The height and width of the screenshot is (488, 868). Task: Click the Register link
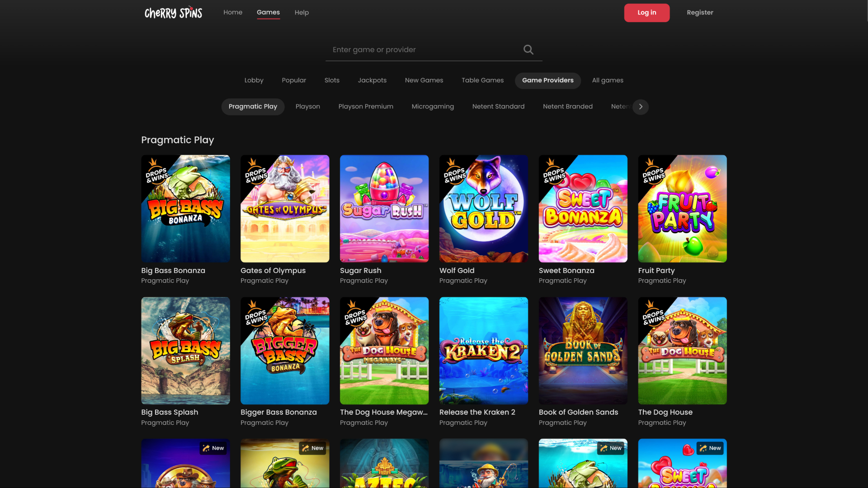coord(700,12)
